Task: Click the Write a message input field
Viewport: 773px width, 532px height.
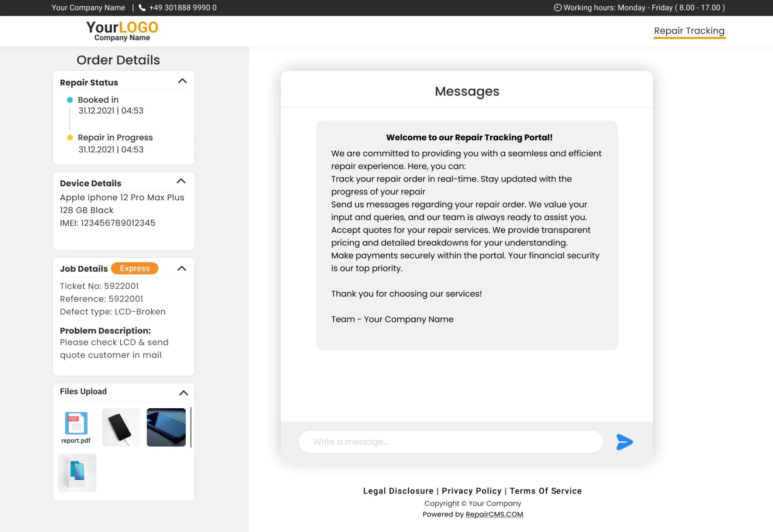Action: (451, 442)
